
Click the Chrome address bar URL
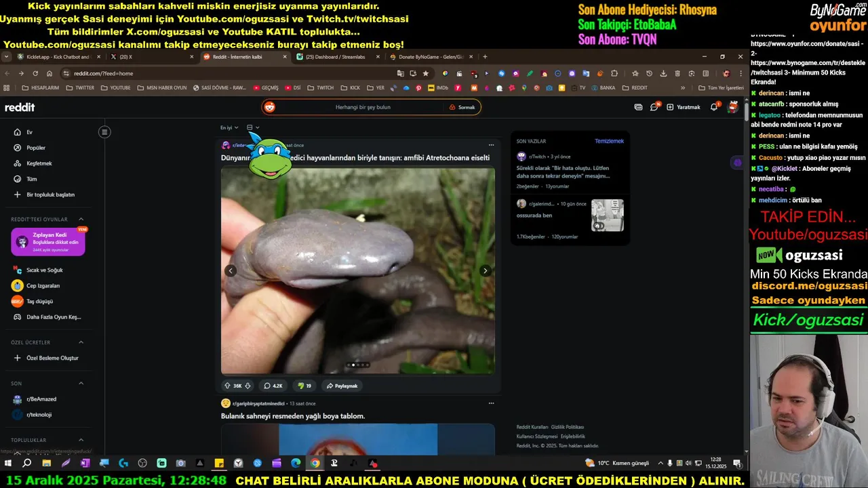click(x=103, y=73)
